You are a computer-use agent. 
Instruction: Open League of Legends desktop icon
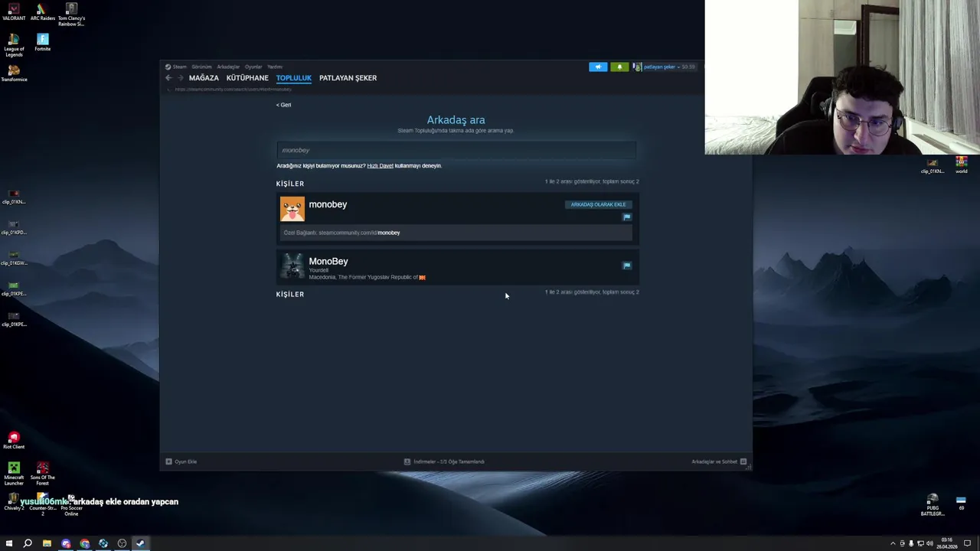pyautogui.click(x=14, y=45)
